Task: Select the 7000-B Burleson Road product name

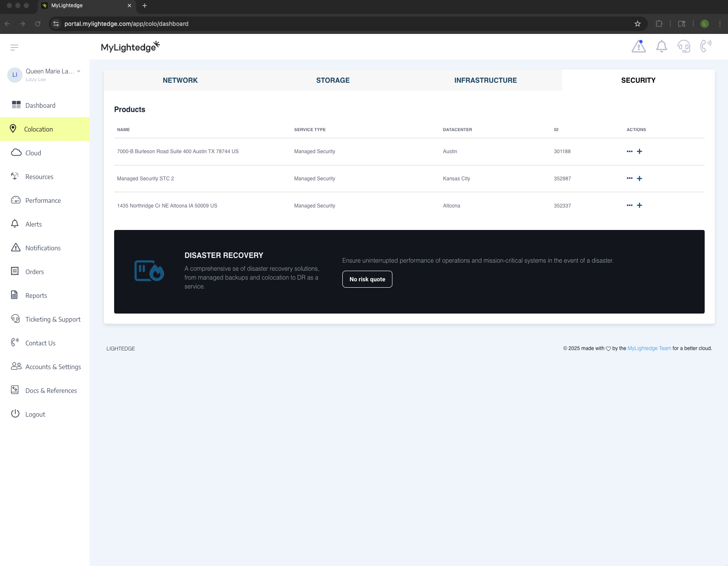Action: [x=178, y=151]
